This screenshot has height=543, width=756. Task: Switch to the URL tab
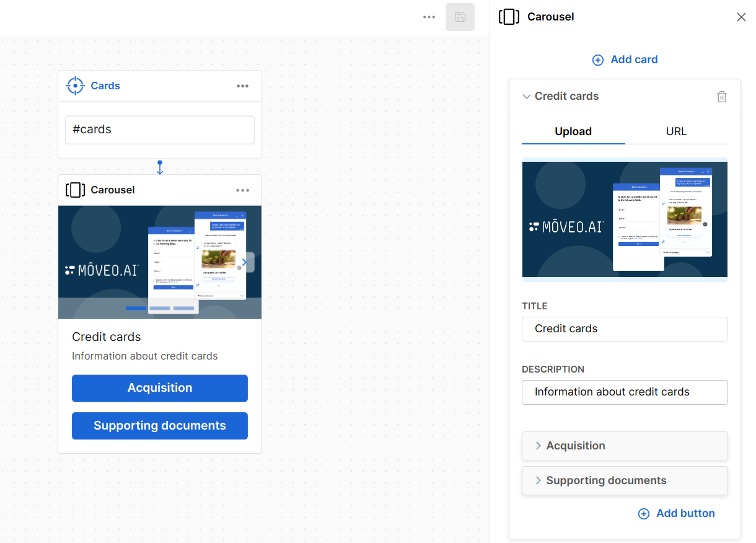[x=676, y=131]
